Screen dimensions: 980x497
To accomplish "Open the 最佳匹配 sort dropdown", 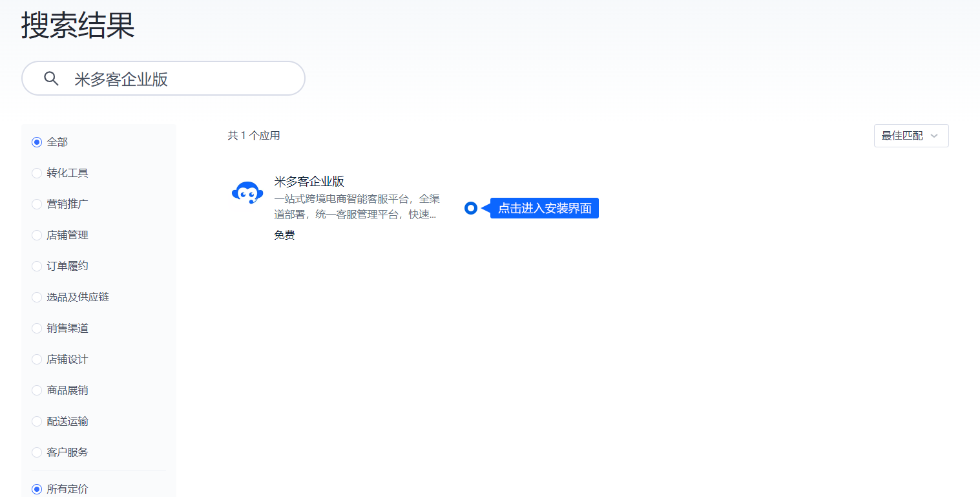I will [x=910, y=136].
